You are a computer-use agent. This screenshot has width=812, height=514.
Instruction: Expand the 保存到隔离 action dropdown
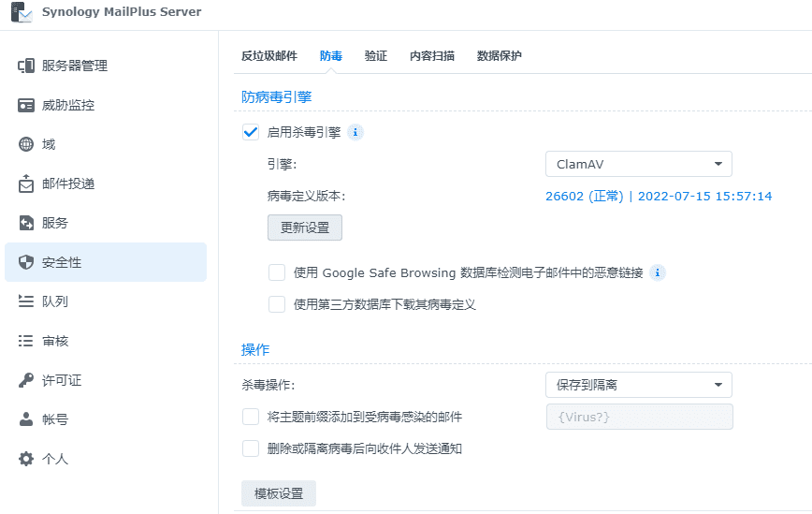point(638,385)
